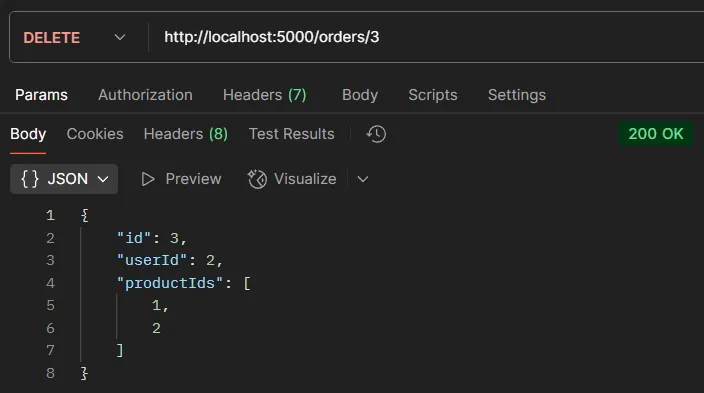
Task: Click the value 1, on line 5
Action: 160,305
